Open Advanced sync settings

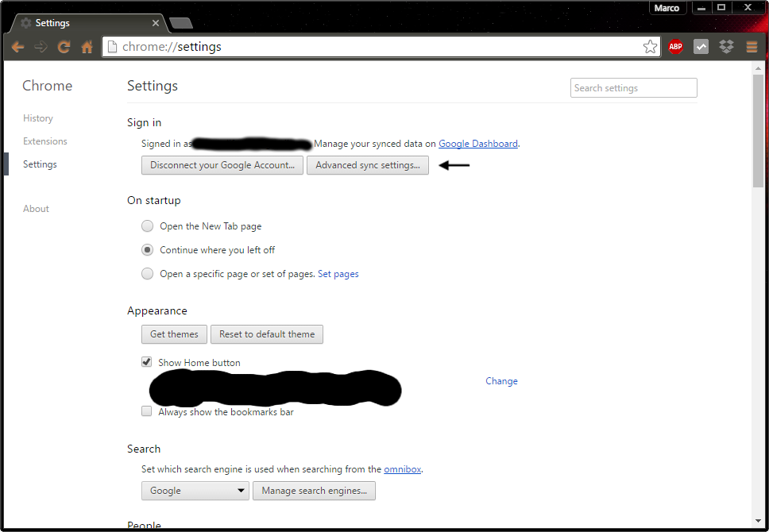[x=368, y=165]
